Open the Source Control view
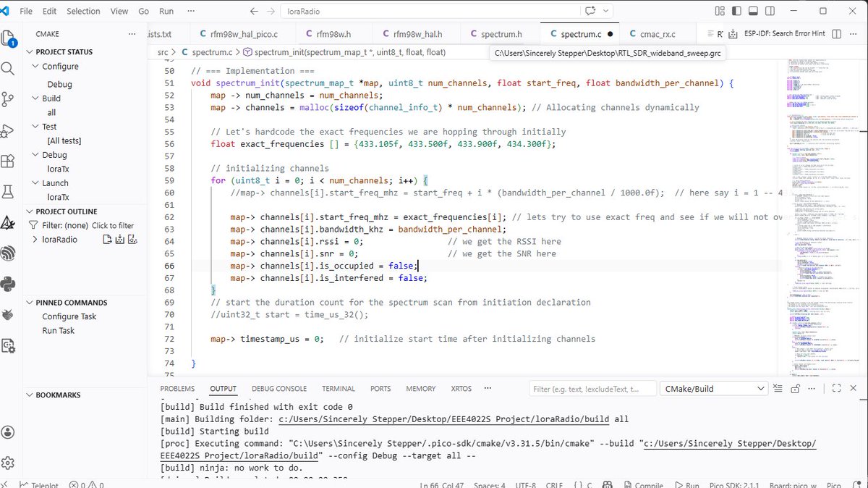 coord(8,100)
